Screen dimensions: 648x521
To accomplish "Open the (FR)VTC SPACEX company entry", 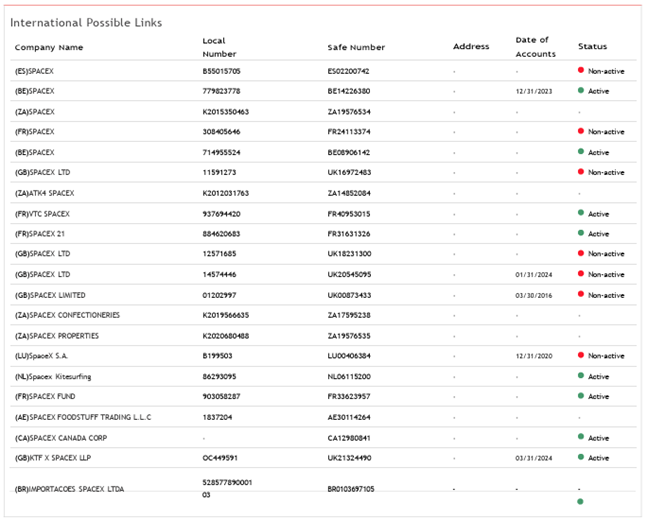I will [42, 214].
